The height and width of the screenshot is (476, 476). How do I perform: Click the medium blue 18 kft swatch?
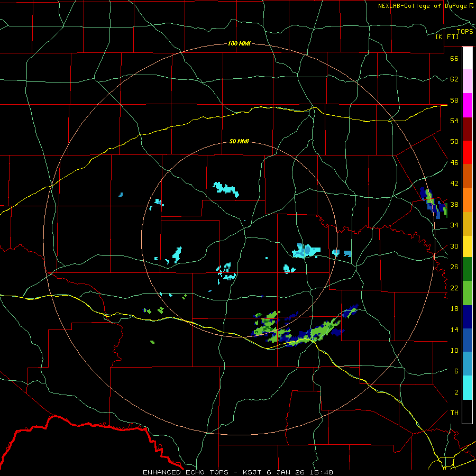point(467,340)
